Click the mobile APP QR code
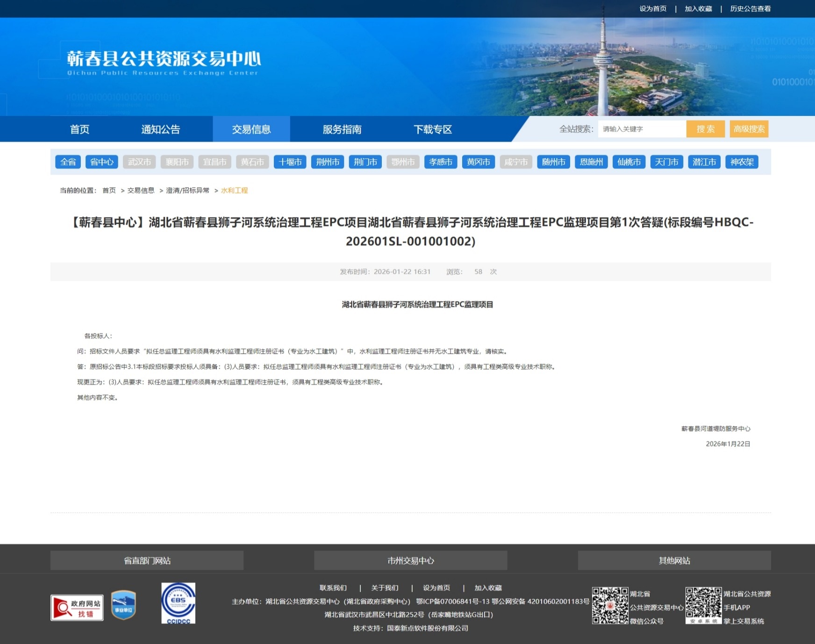This screenshot has height=644, width=815. tap(703, 605)
